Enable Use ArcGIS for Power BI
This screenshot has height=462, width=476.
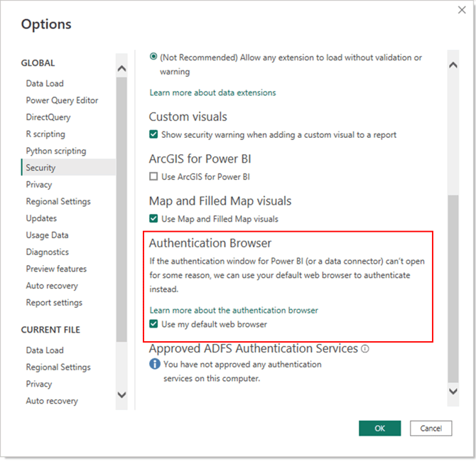click(153, 176)
